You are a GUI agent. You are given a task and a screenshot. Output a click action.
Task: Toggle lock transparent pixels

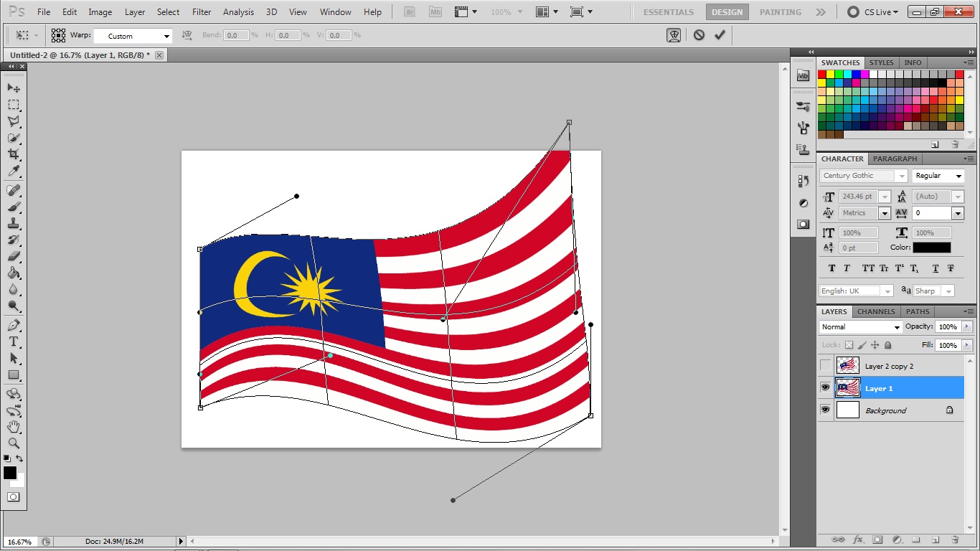pos(849,345)
